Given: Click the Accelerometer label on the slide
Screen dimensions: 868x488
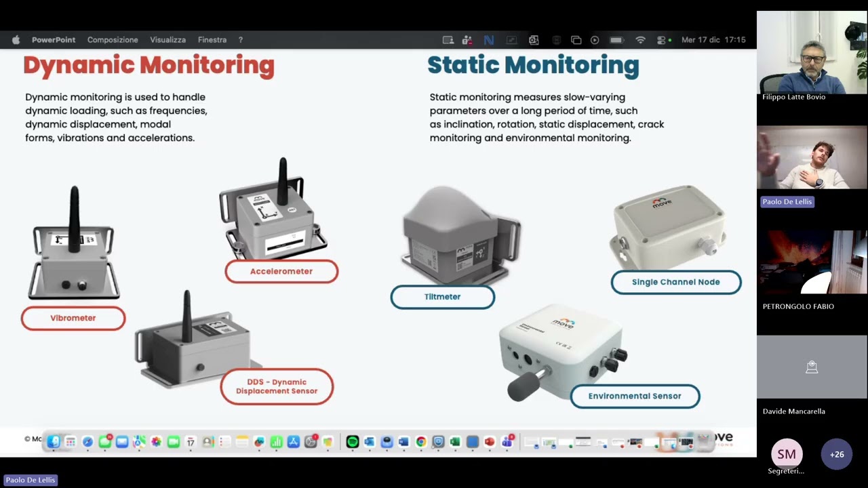Looking at the screenshot, I should [x=281, y=271].
